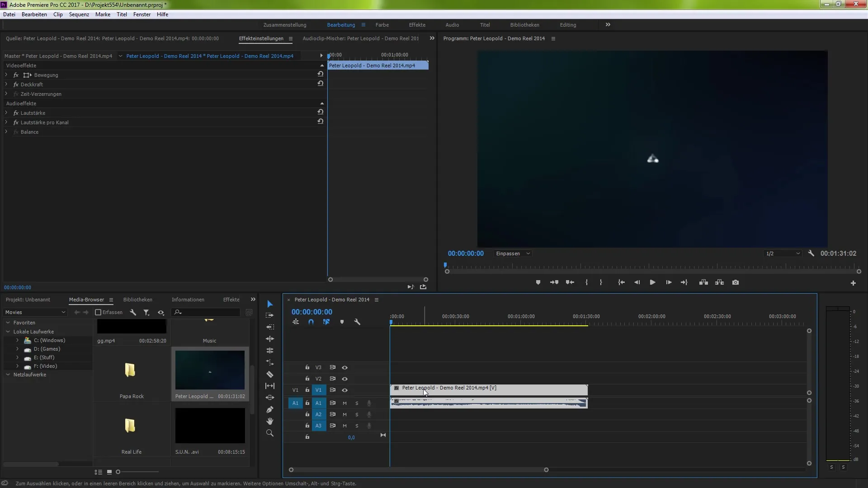Solo audio track A2

click(357, 414)
